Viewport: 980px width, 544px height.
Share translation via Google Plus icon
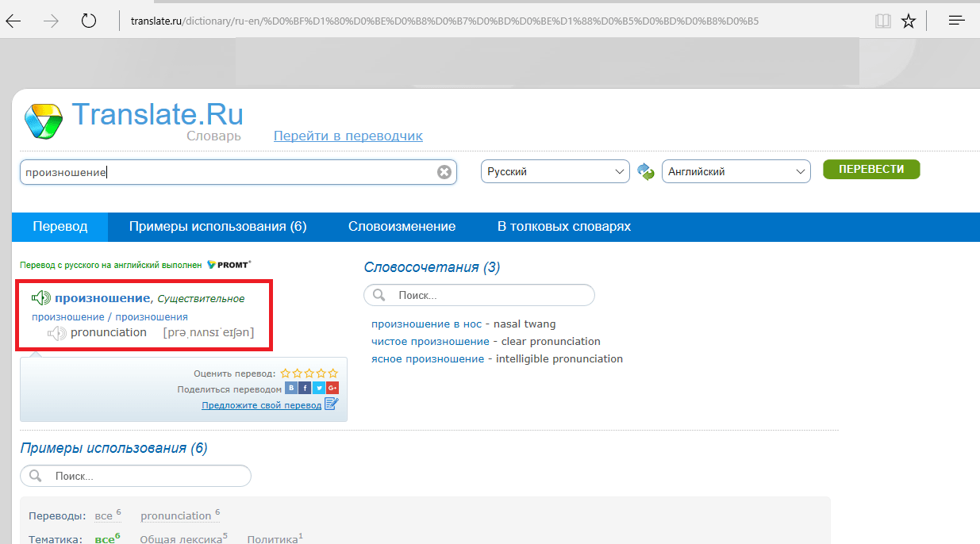(x=332, y=389)
